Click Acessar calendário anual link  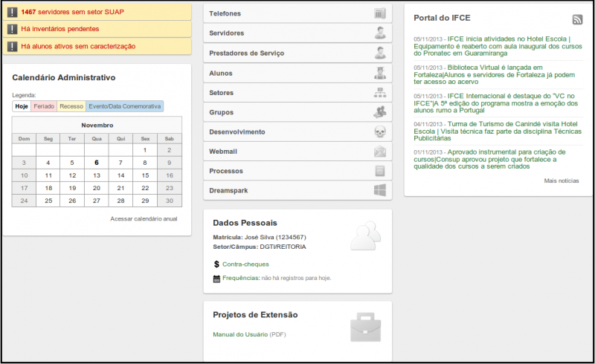point(144,219)
